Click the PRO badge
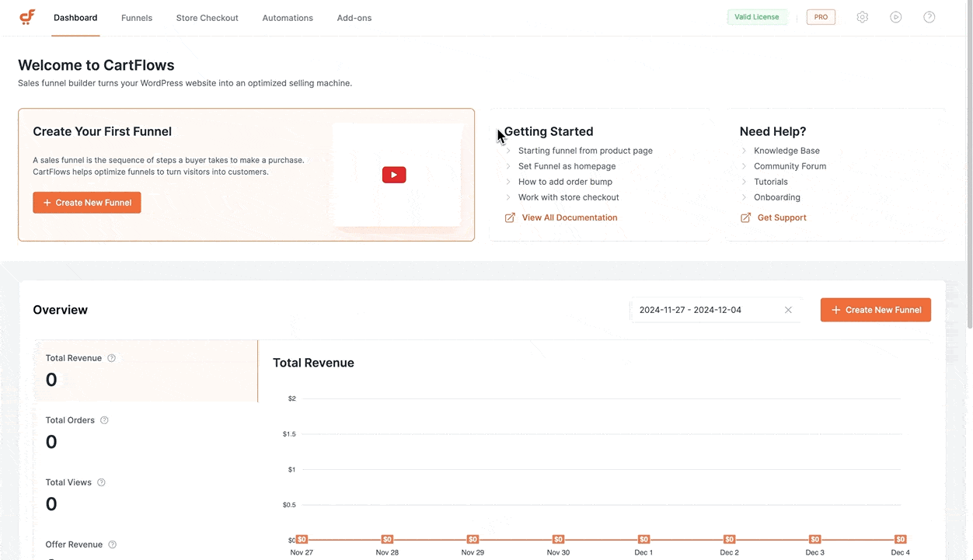Image resolution: width=973 pixels, height=560 pixels. click(x=821, y=17)
